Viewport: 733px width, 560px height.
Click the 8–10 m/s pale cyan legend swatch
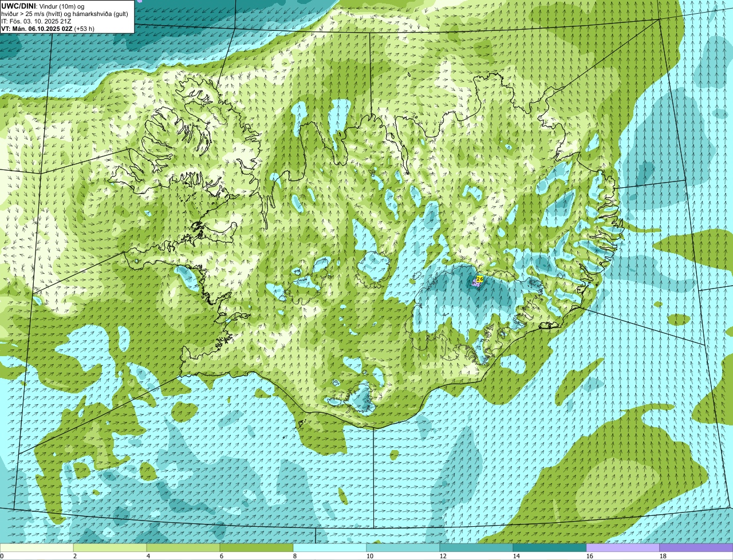[330, 547]
